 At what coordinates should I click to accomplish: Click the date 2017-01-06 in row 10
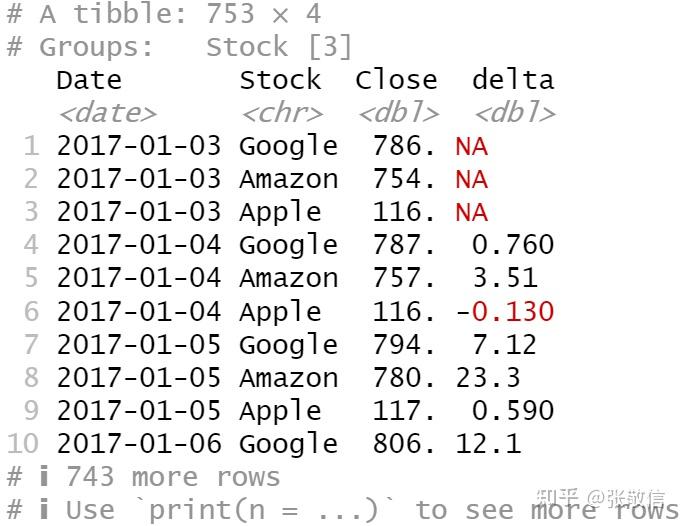(x=139, y=444)
